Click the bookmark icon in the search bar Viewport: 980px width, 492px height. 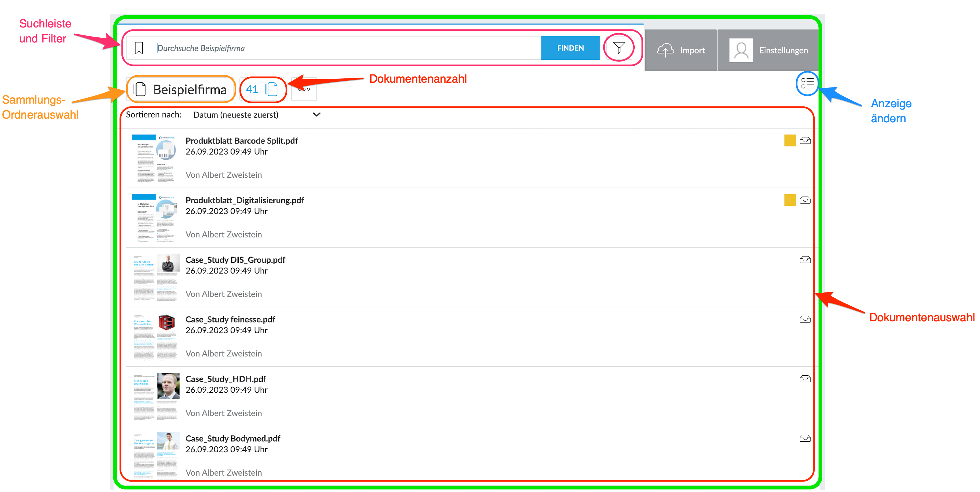[139, 48]
